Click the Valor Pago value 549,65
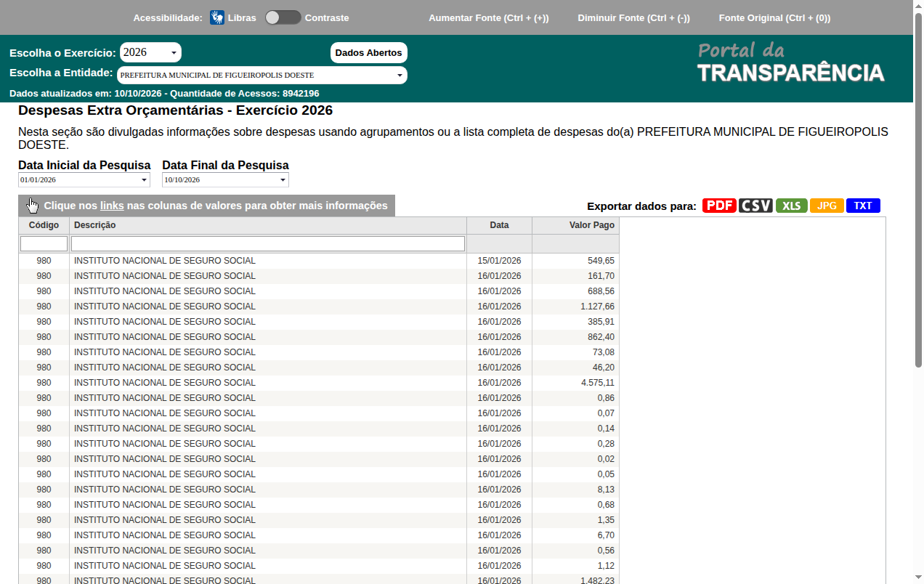This screenshot has height=584, width=924. (601, 261)
